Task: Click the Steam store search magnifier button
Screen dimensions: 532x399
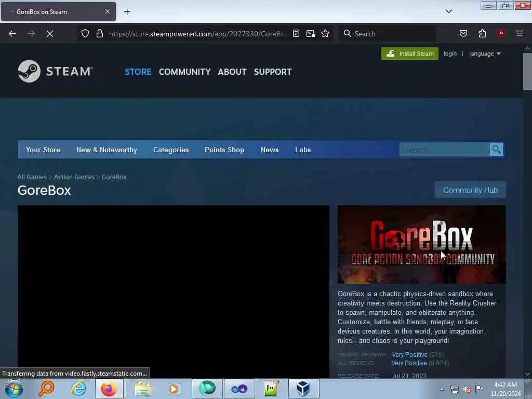Action: coord(496,150)
